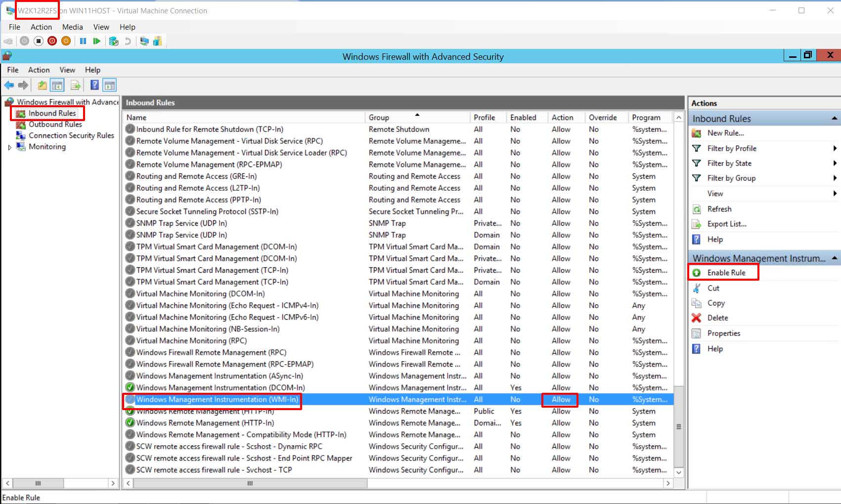Open the Filter by State submenu arrow

pos(835,163)
